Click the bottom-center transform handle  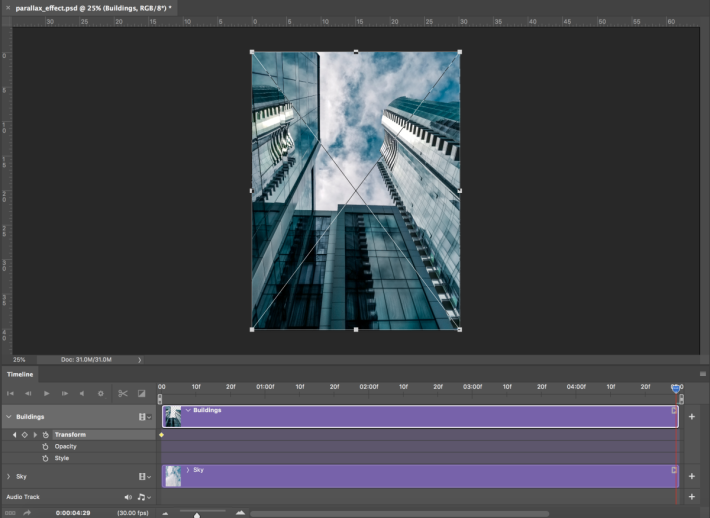pyautogui.click(x=356, y=330)
